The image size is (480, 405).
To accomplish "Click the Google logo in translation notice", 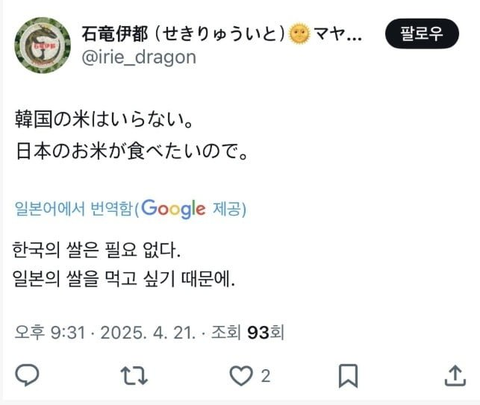I will pyautogui.click(x=173, y=209).
